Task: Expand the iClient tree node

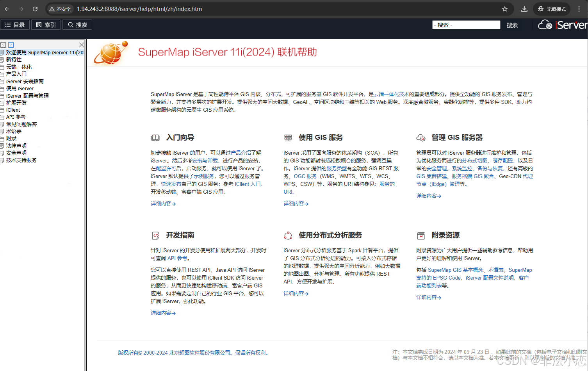Action: point(13,110)
